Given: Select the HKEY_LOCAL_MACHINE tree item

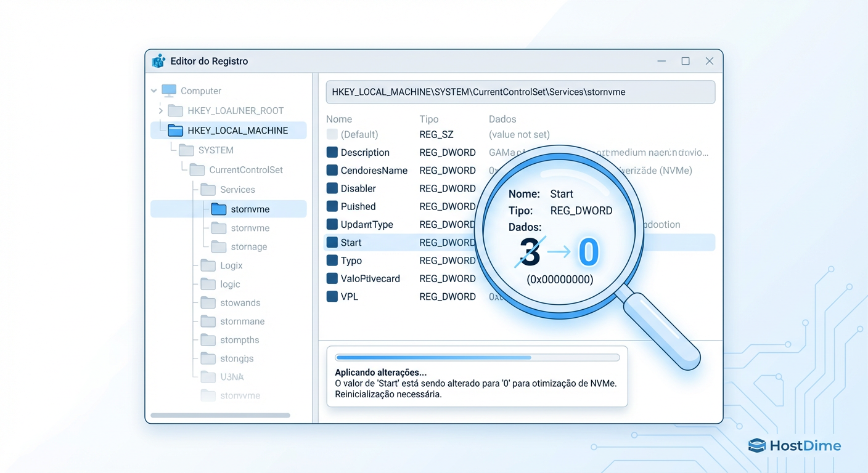Looking at the screenshot, I should tap(238, 130).
